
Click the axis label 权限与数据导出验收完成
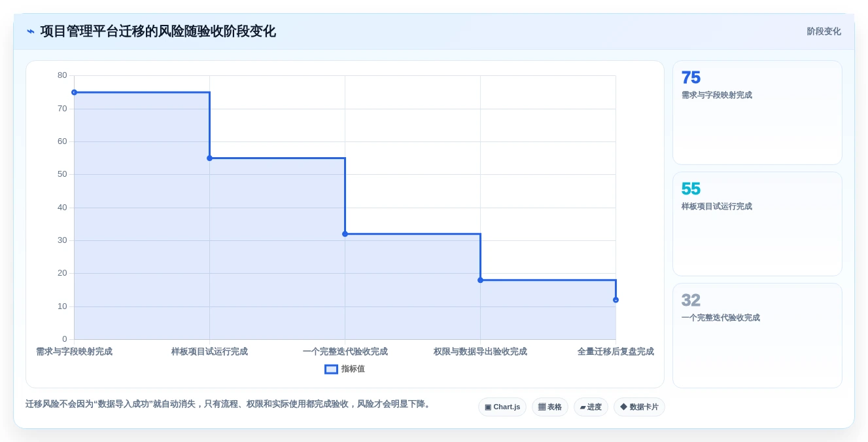click(480, 352)
